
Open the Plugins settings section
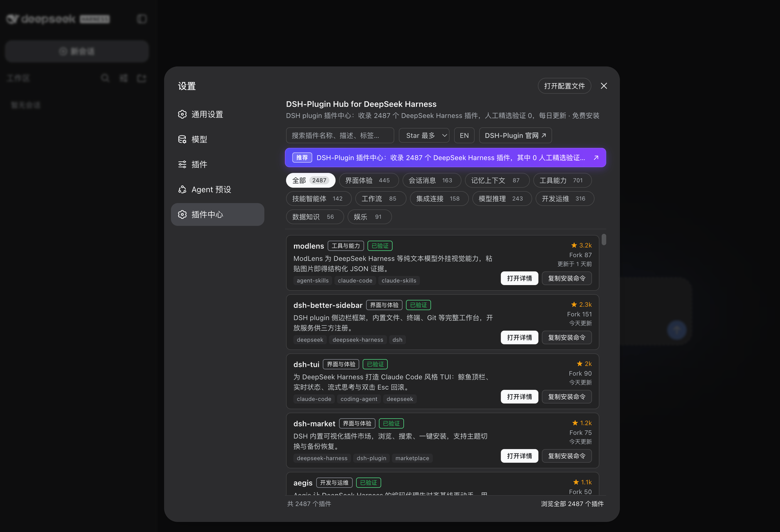[x=217, y=165]
